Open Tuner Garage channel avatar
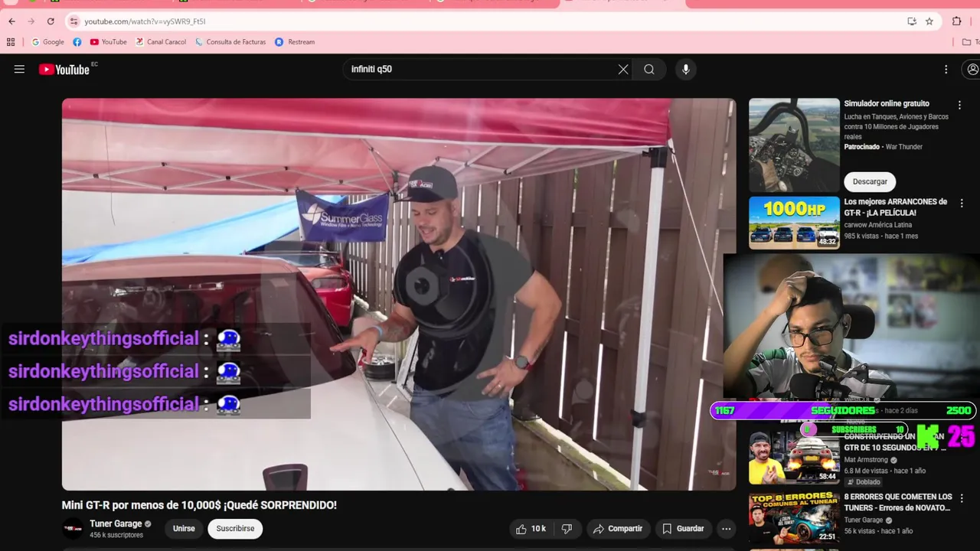Image resolution: width=980 pixels, height=551 pixels. click(x=73, y=528)
